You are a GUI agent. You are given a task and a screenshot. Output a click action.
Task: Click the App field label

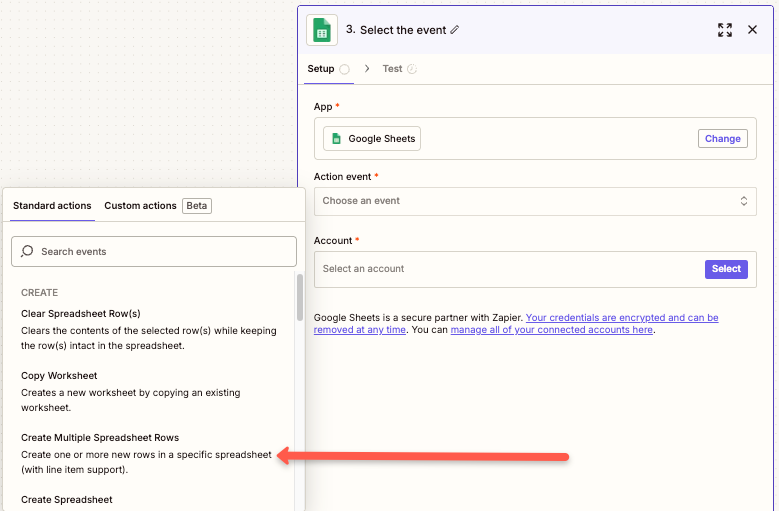coord(323,107)
